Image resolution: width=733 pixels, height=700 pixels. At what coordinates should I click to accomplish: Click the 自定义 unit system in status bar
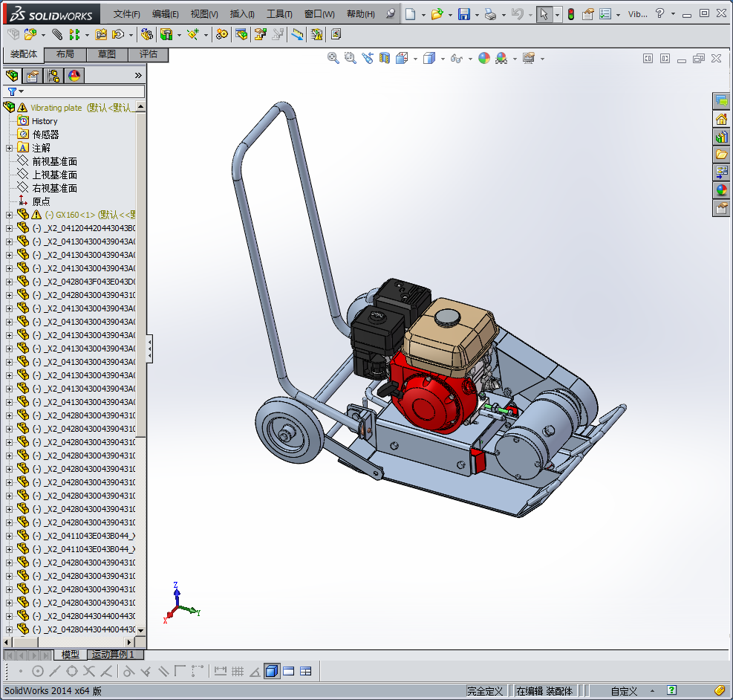coord(624,691)
